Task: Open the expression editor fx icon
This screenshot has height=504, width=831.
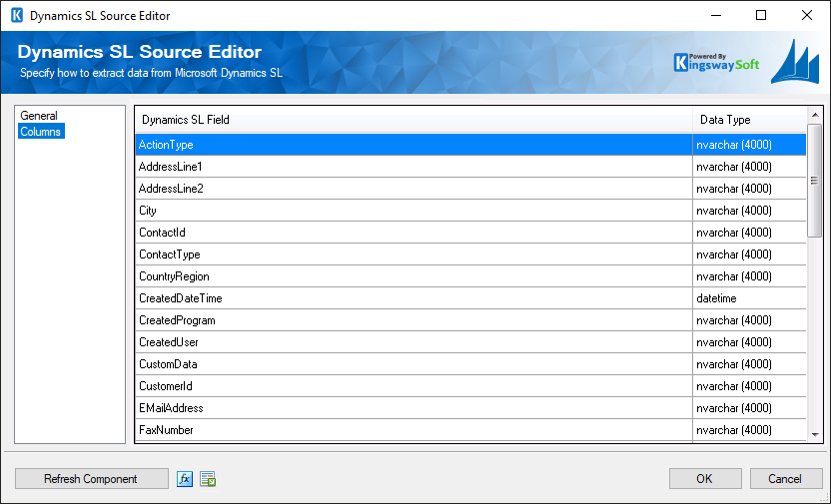Action: pos(185,479)
